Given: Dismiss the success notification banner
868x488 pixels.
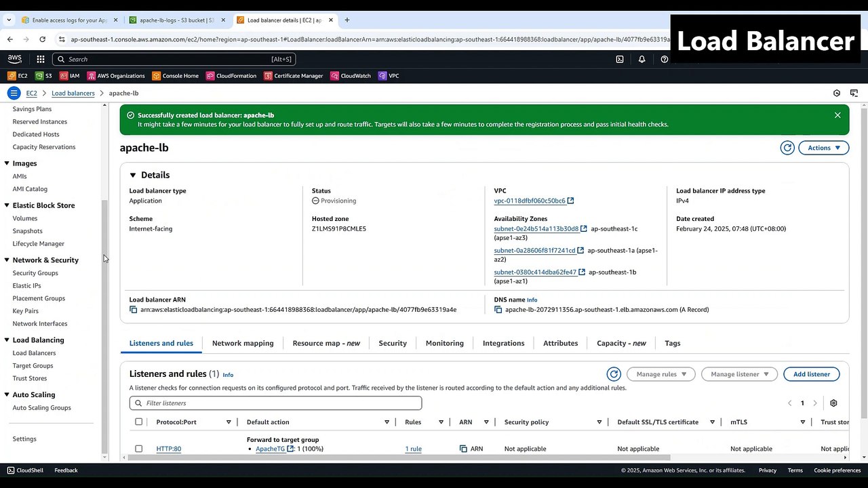Looking at the screenshot, I should [x=837, y=115].
